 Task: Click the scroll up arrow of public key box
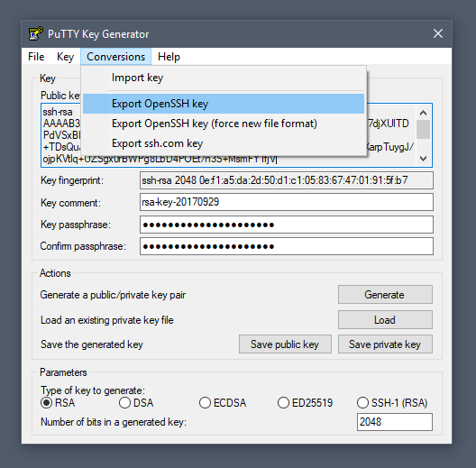point(423,113)
